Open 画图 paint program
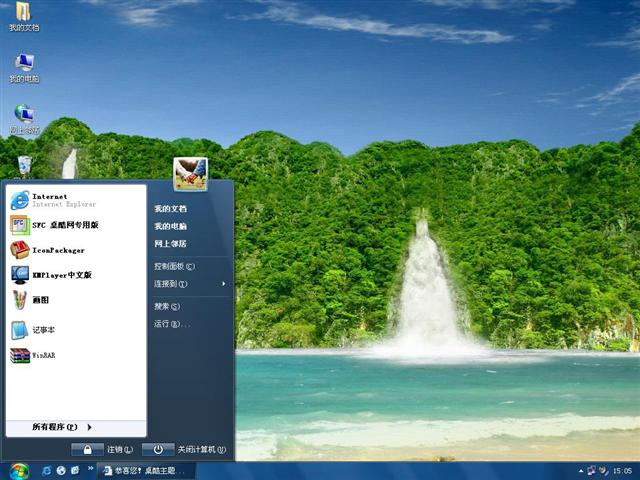 (76, 300)
